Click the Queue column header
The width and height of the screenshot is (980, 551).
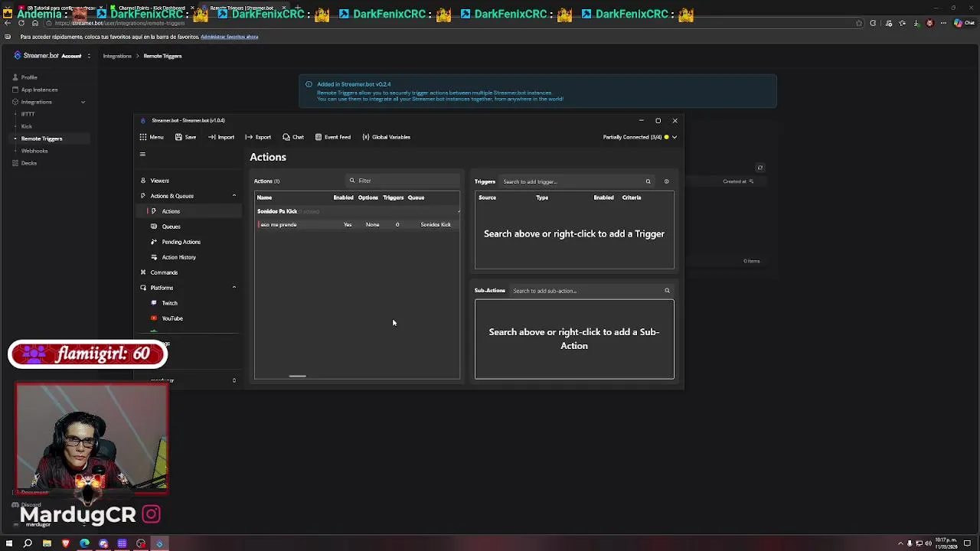click(416, 197)
